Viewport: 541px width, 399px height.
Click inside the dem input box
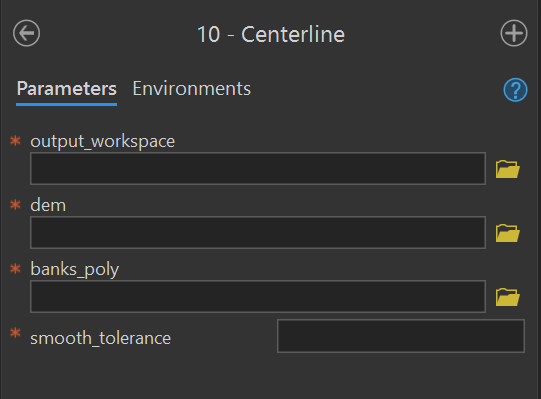pyautogui.click(x=258, y=232)
